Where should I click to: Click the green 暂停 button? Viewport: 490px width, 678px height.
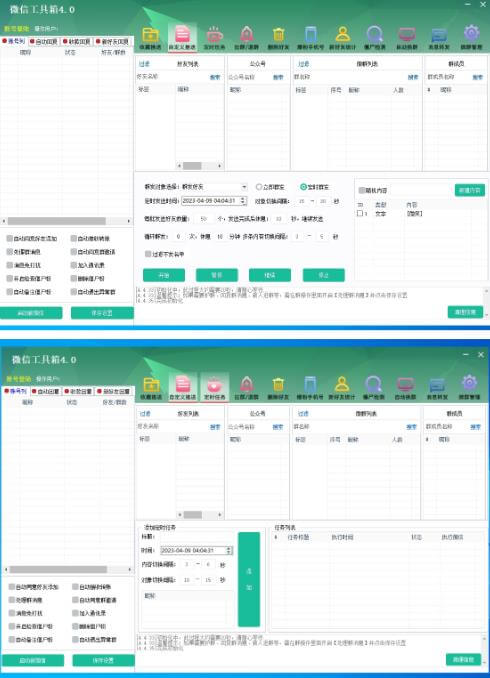(x=217, y=275)
